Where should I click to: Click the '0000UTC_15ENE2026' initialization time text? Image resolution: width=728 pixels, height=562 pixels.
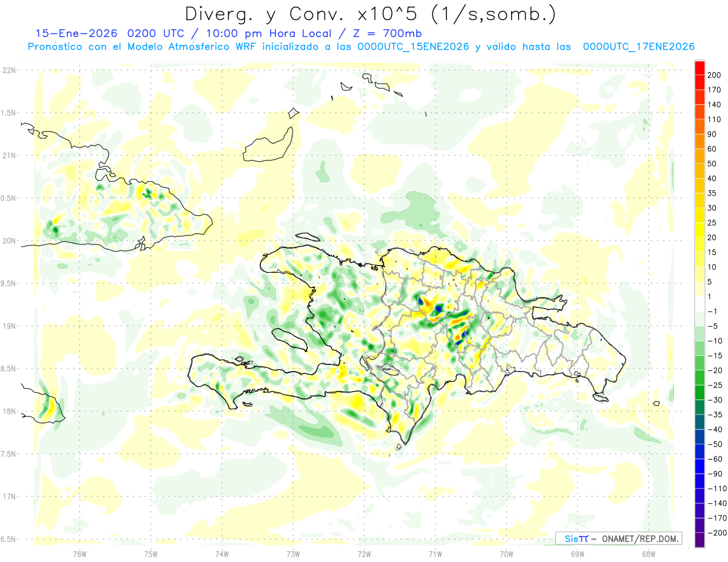[414, 47]
